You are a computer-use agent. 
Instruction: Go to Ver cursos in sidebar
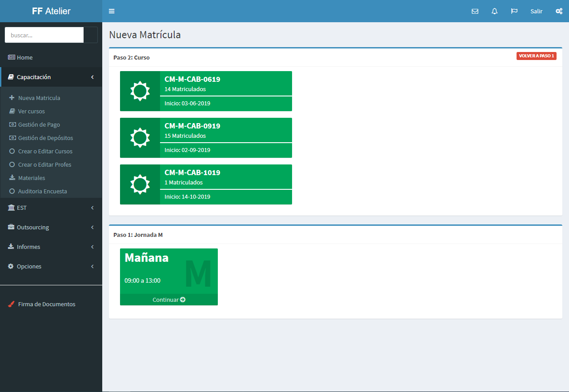coord(31,111)
